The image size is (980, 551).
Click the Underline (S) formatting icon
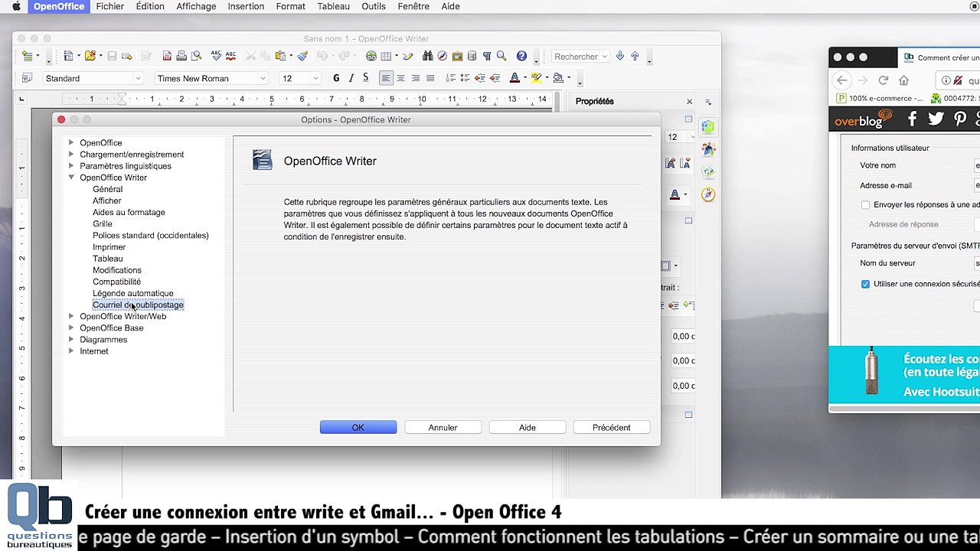[x=365, y=78]
